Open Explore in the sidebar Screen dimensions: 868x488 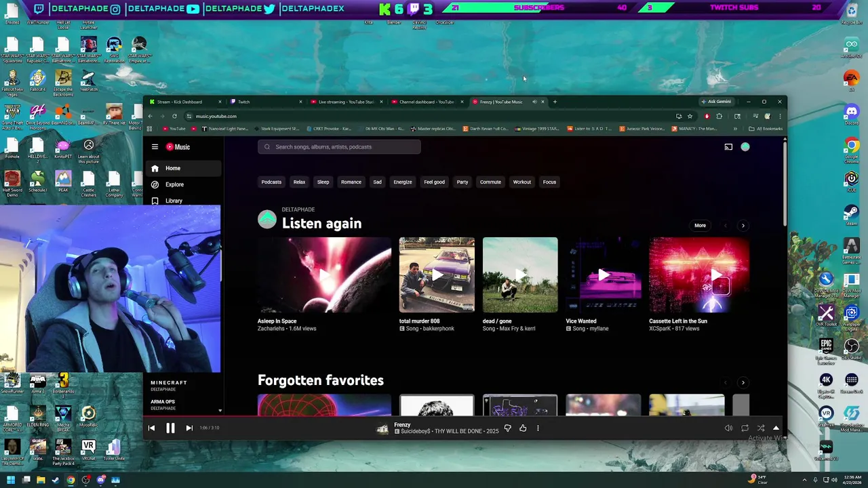[184, 184]
